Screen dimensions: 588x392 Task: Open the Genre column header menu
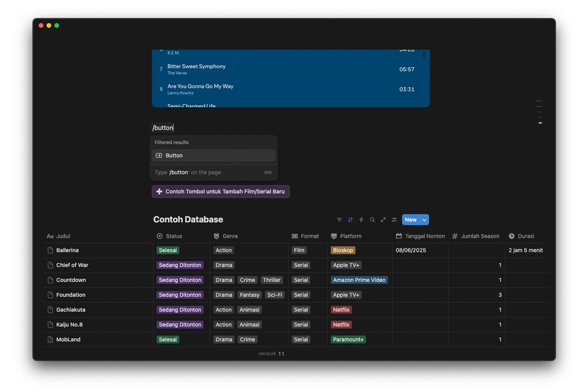coord(230,236)
